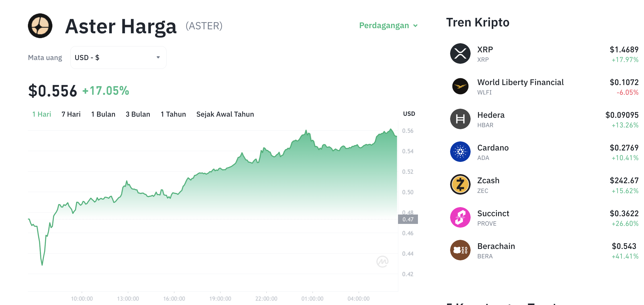This screenshot has width=644, height=305.
Task: Switch price chart to 1 Tahun range
Action: pyautogui.click(x=173, y=114)
